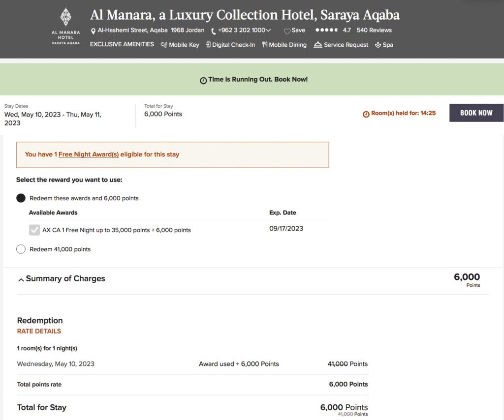Select the Redeem 41,000 points option
The image size is (504, 420).
pyautogui.click(x=21, y=249)
